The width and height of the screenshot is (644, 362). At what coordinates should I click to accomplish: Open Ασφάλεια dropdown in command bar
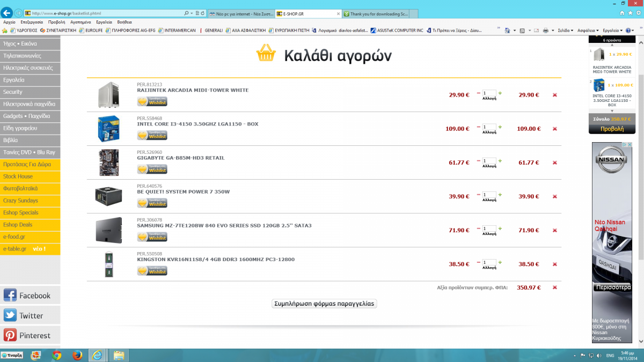pos(589,31)
